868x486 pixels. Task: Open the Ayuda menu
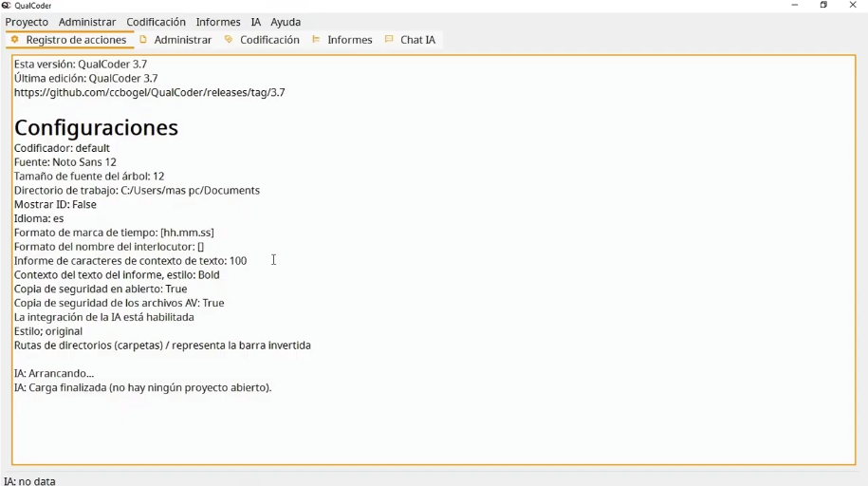[286, 22]
